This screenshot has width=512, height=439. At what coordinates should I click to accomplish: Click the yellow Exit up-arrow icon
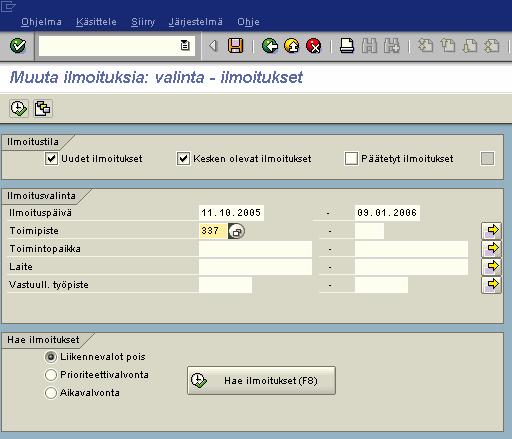292,46
